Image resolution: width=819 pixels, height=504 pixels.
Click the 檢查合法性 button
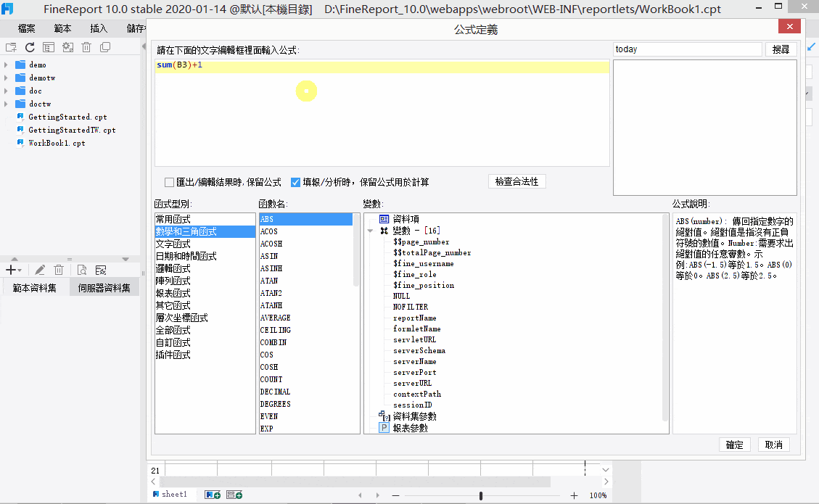tap(516, 182)
